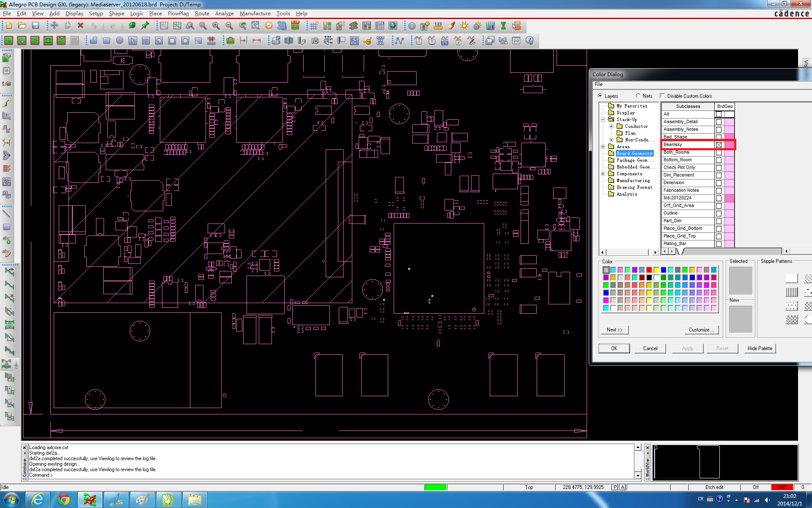Click the Add Text abc icon
The width and height of the screenshot is (812, 508).
click(7, 240)
